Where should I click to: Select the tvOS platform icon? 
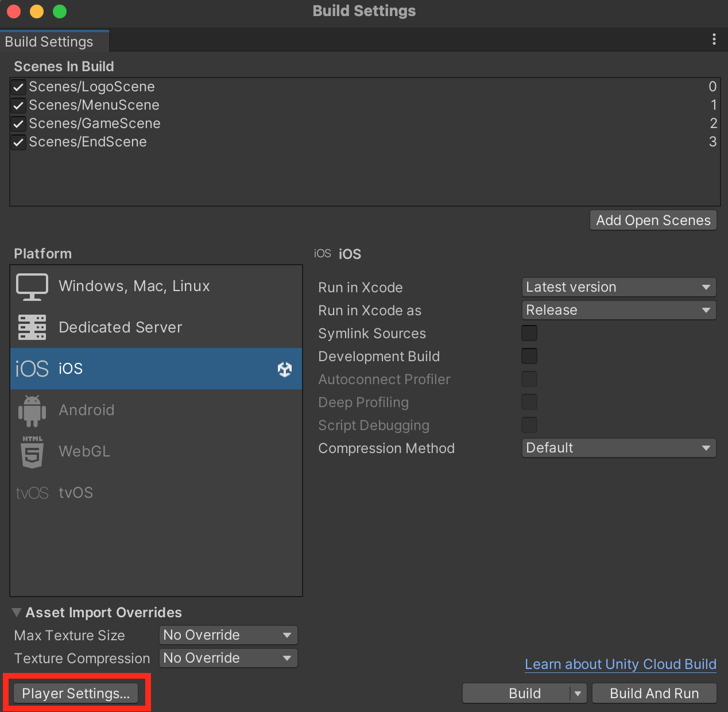coord(32,493)
